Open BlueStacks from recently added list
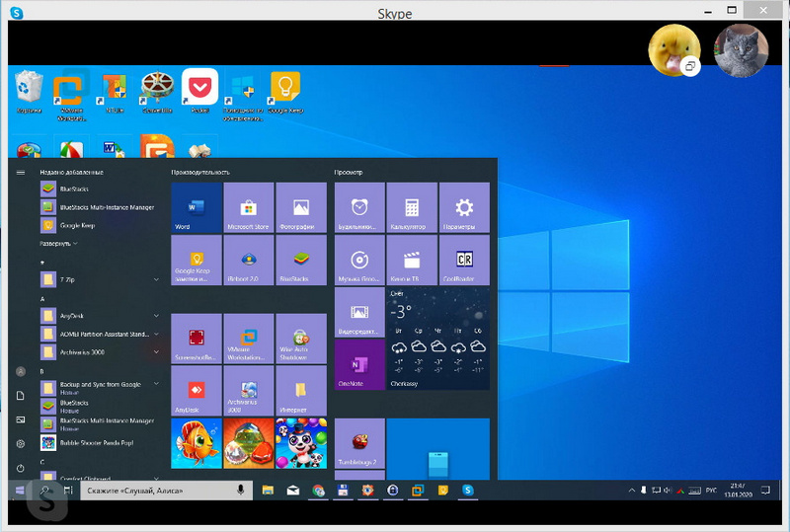 pos(100,189)
